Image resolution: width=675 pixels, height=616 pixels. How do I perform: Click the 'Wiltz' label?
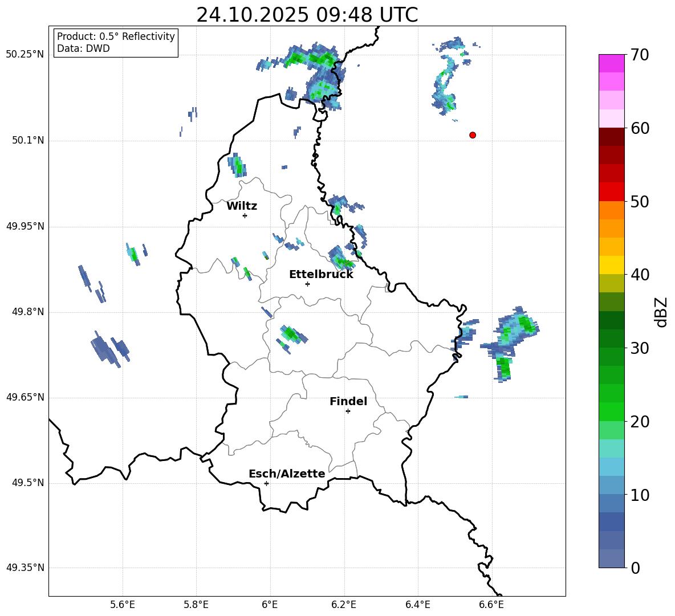click(x=242, y=206)
